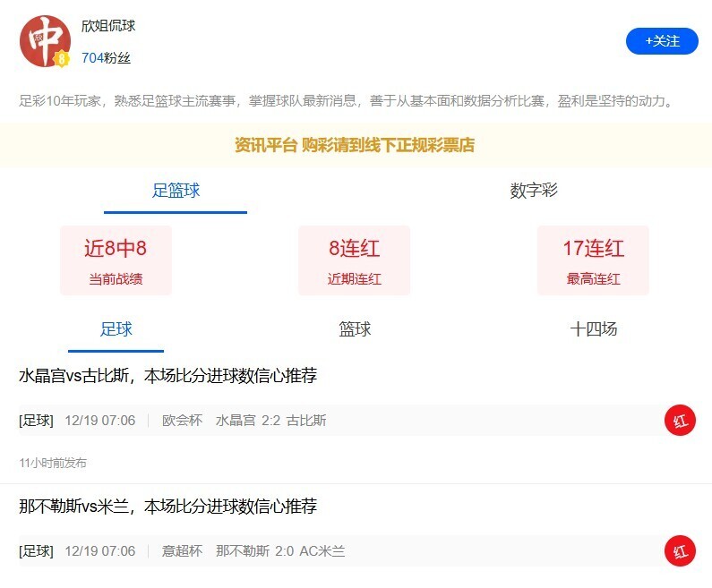
Task: Select the 足球 sub-tab
Action: 116,329
